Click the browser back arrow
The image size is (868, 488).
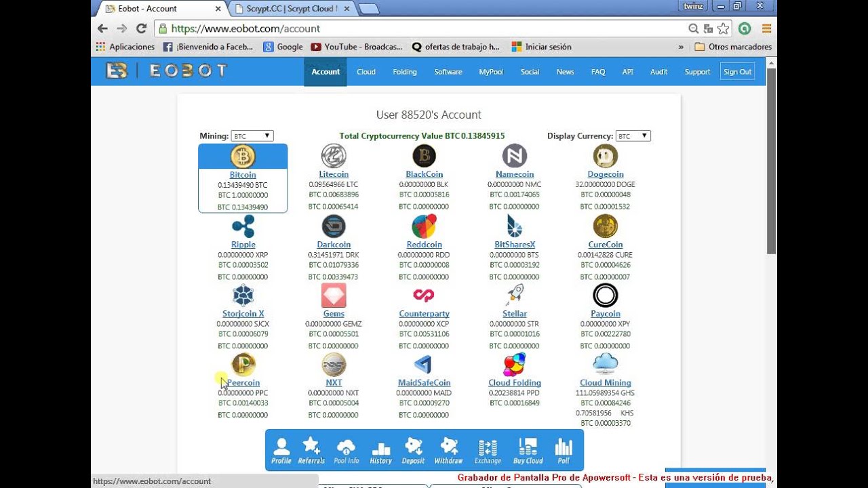click(x=102, y=28)
